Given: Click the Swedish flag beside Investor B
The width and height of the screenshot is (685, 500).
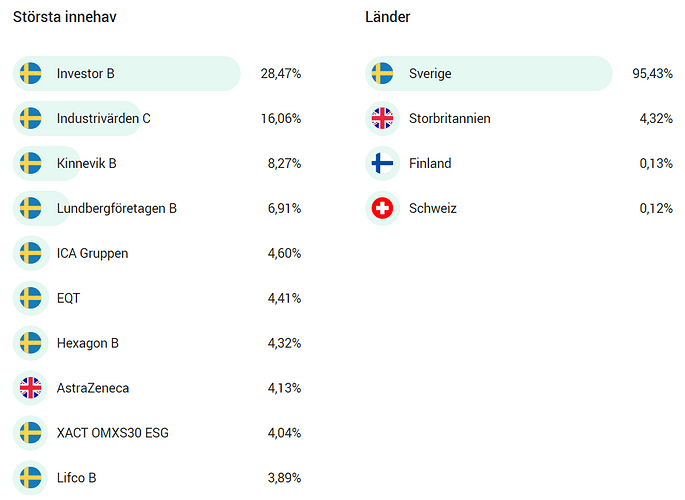Looking at the screenshot, I should click(x=31, y=73).
